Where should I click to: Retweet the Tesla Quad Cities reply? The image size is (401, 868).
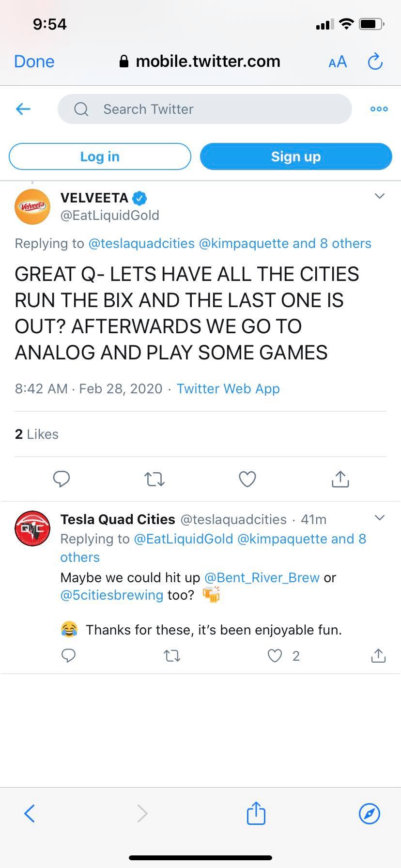(x=172, y=656)
